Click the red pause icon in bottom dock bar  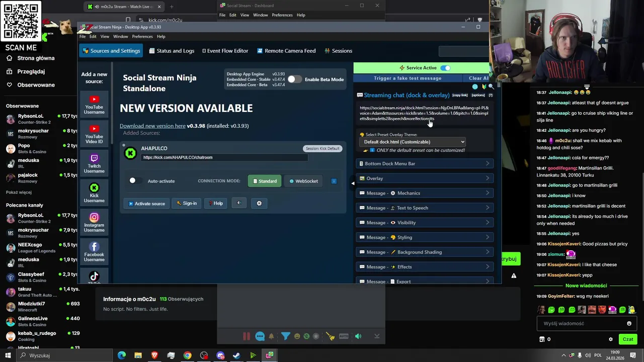pyautogui.click(x=247, y=336)
